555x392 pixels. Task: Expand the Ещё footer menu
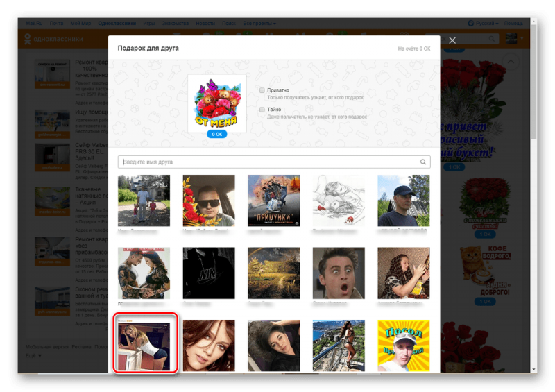[x=33, y=355]
